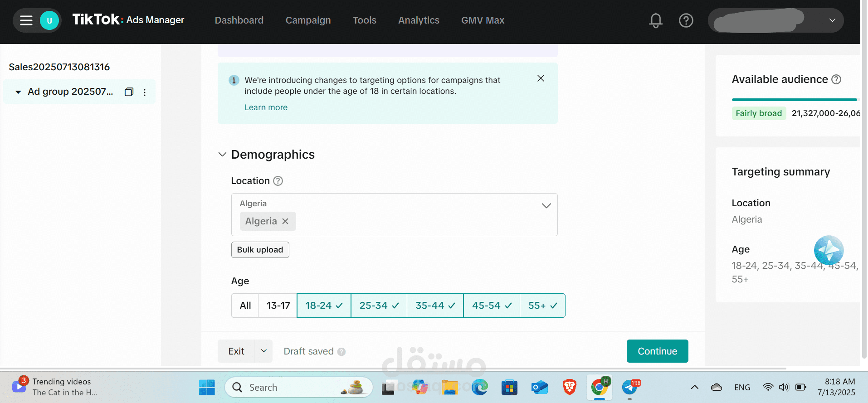This screenshot has width=868, height=403.
Task: Deselect the 18-24 age range
Action: click(x=324, y=306)
